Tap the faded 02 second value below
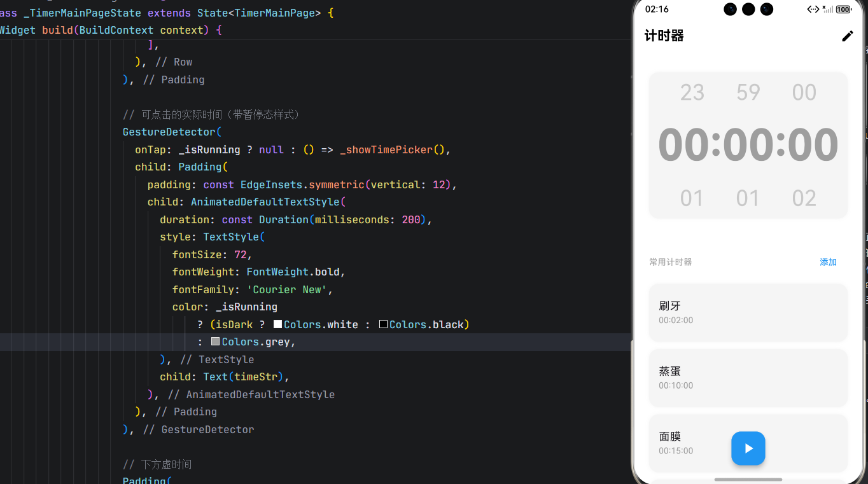This screenshot has width=868, height=484. [804, 198]
